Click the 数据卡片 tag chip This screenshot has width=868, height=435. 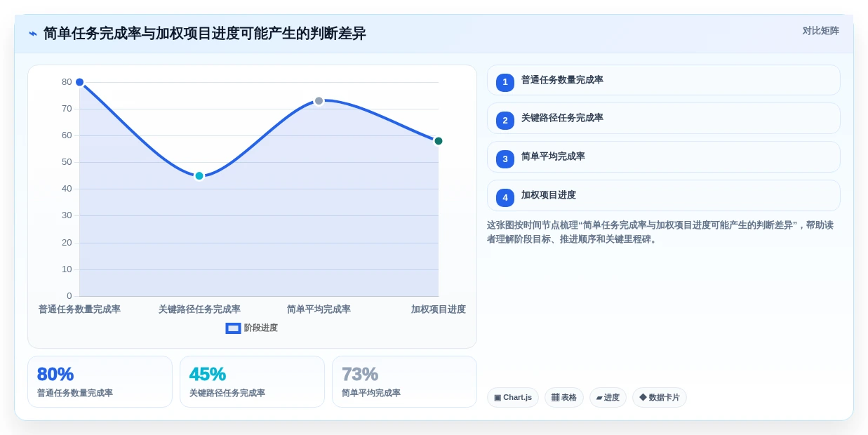pos(660,397)
